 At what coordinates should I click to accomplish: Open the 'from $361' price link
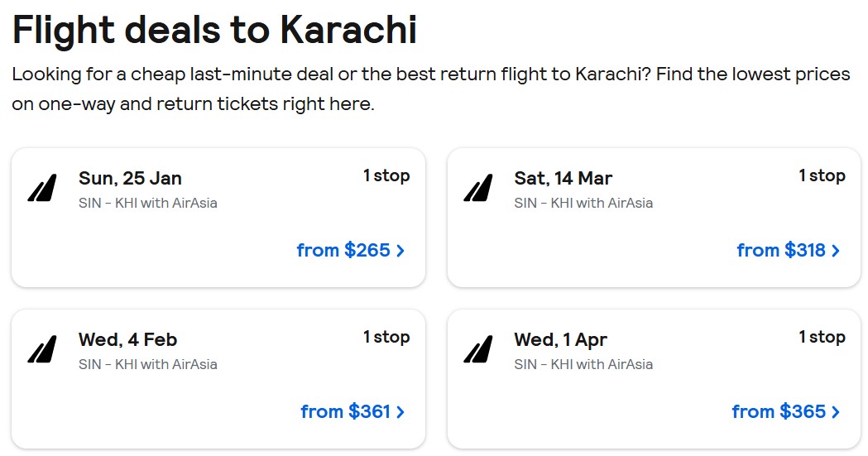(345, 411)
